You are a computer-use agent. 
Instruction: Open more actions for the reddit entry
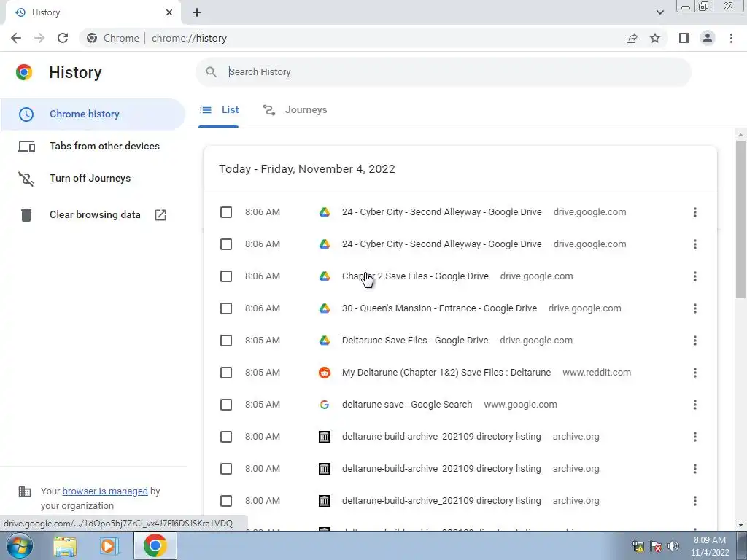tap(695, 373)
